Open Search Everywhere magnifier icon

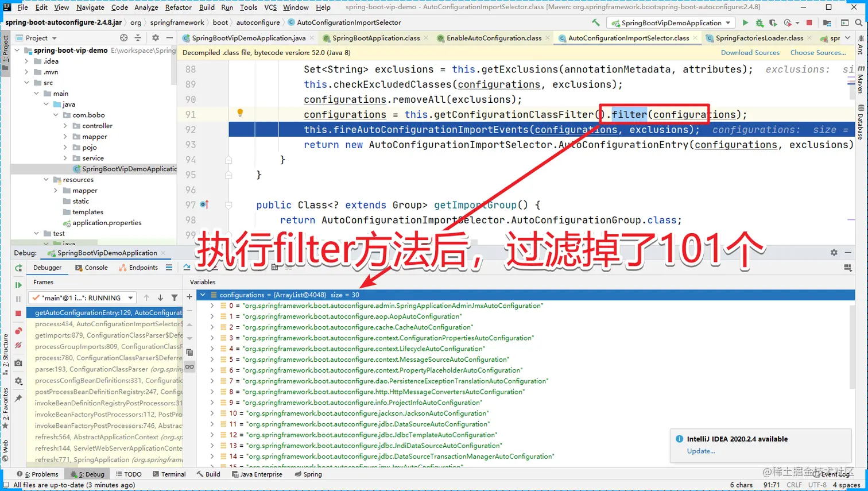[x=859, y=22]
